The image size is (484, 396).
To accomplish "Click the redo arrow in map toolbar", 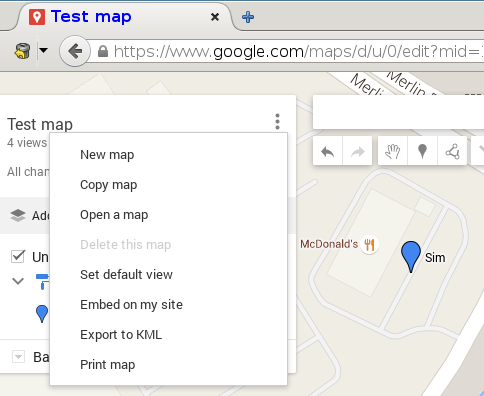I will (357, 152).
